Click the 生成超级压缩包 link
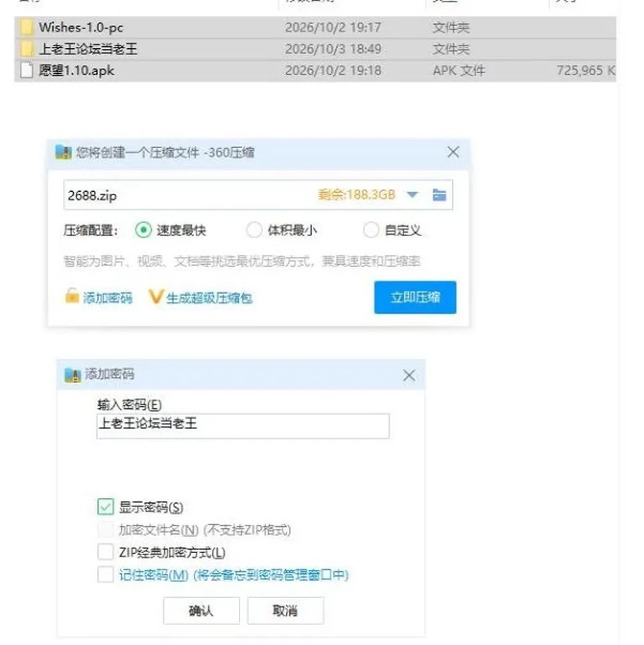 209,298
